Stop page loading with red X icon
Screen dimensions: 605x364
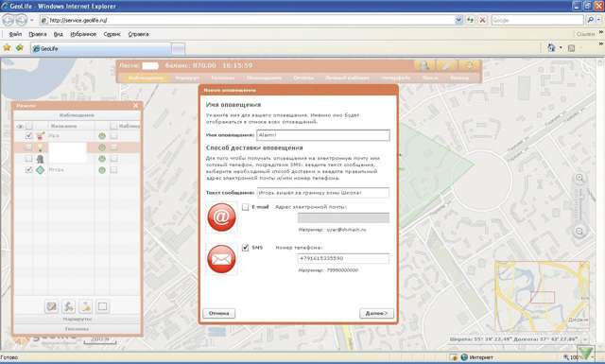coord(482,20)
